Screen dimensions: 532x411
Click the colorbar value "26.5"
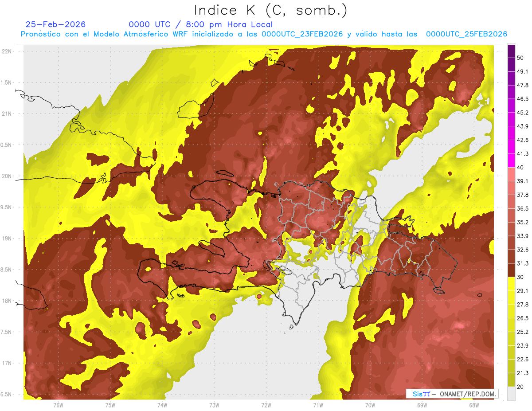pyautogui.click(x=523, y=318)
